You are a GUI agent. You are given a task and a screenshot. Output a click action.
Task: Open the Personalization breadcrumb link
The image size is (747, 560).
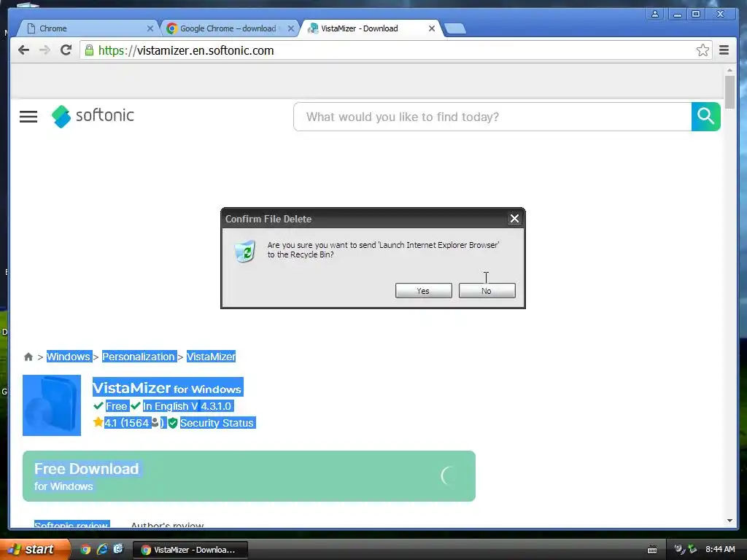[139, 357]
